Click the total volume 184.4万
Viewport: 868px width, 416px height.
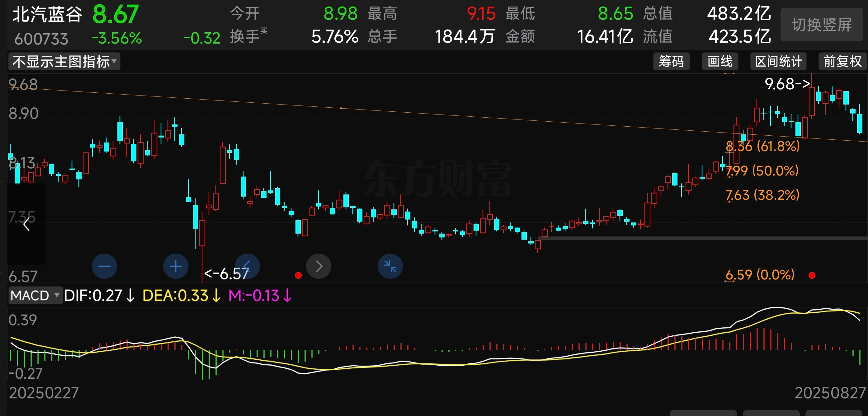pyautogui.click(x=465, y=36)
